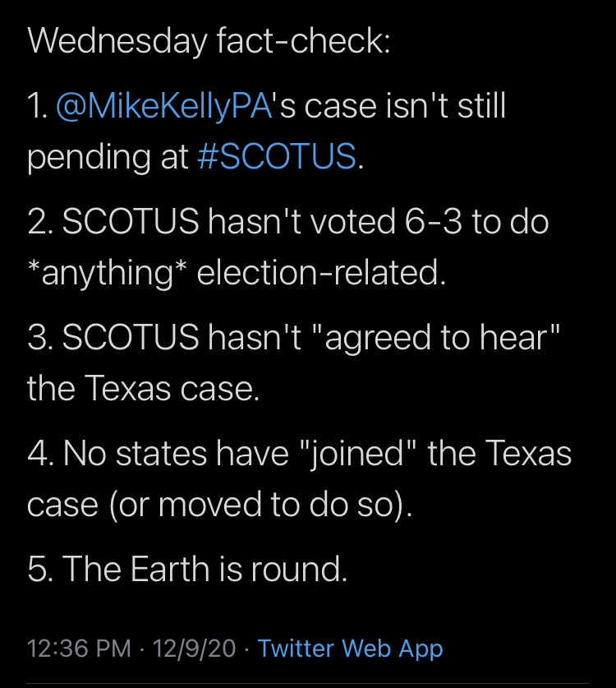Click "the Texas case." in item 3
The height and width of the screenshot is (688, 616).
point(143,387)
